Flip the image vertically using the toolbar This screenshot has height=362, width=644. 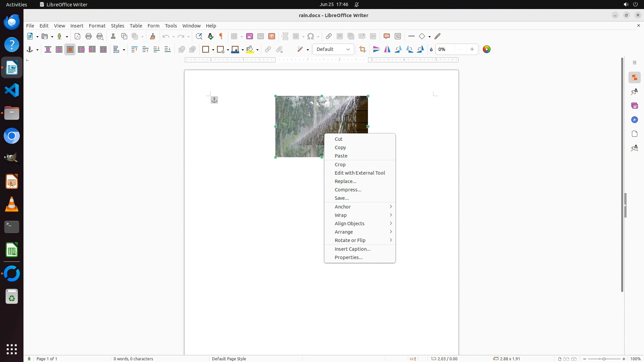[x=376, y=50]
